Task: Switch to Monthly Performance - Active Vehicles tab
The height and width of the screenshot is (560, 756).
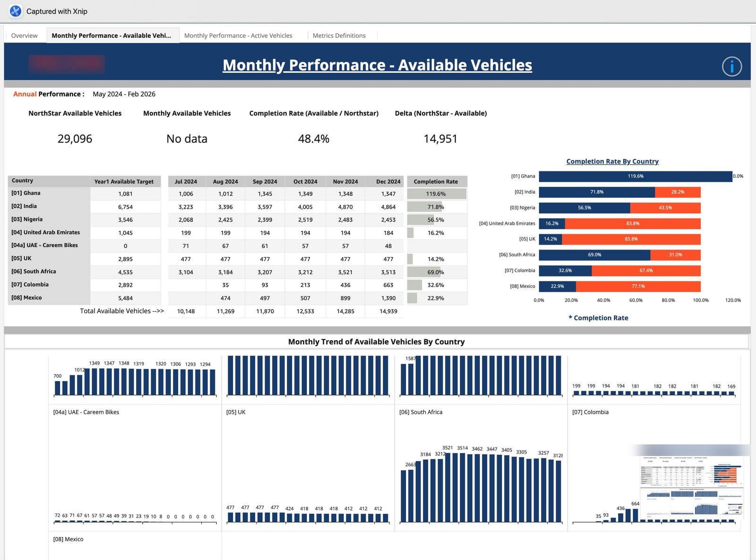Action: 238,35
